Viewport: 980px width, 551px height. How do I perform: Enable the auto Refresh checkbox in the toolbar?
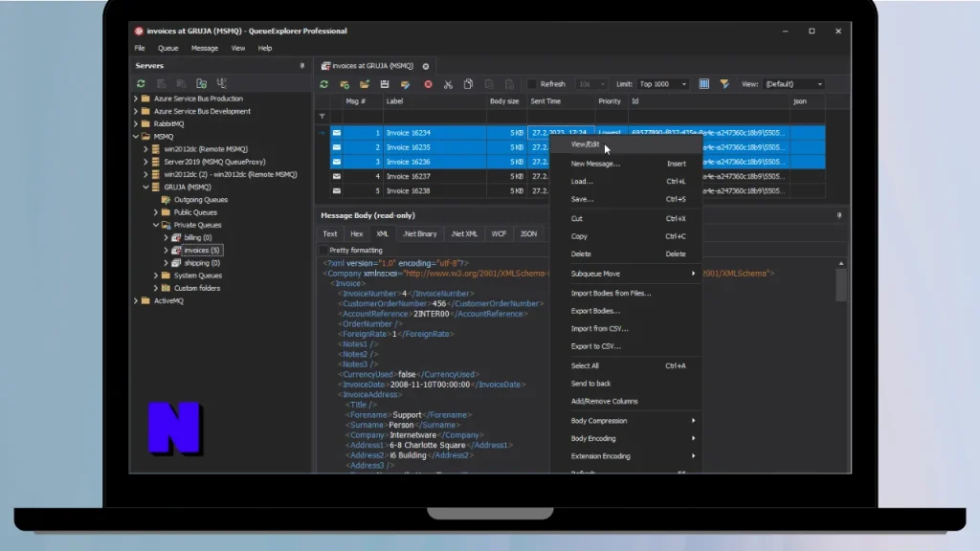[532, 84]
